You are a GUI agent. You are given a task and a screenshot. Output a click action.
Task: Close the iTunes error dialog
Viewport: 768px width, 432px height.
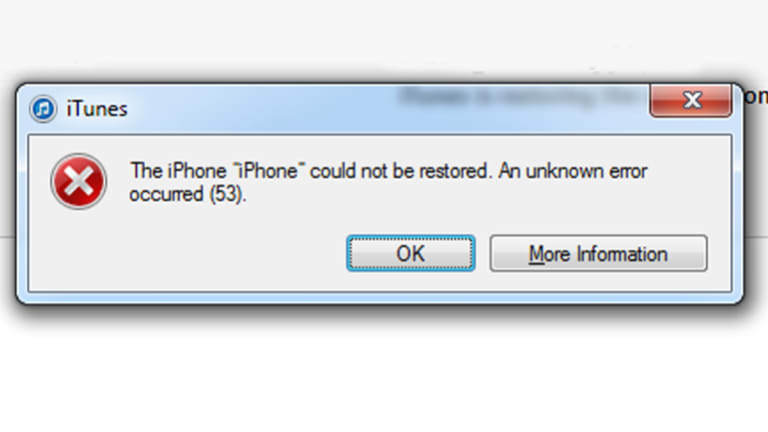[x=691, y=100]
